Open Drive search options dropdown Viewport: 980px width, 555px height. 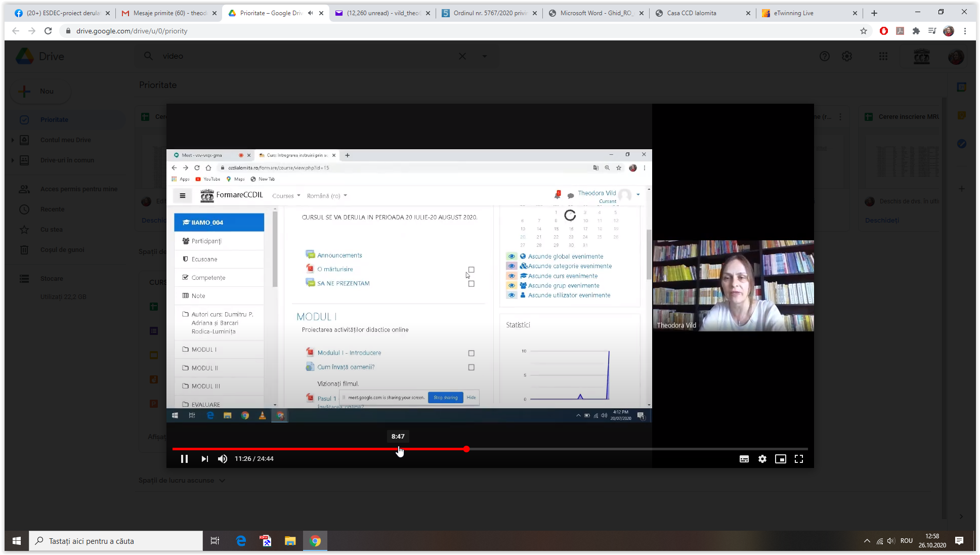click(485, 56)
